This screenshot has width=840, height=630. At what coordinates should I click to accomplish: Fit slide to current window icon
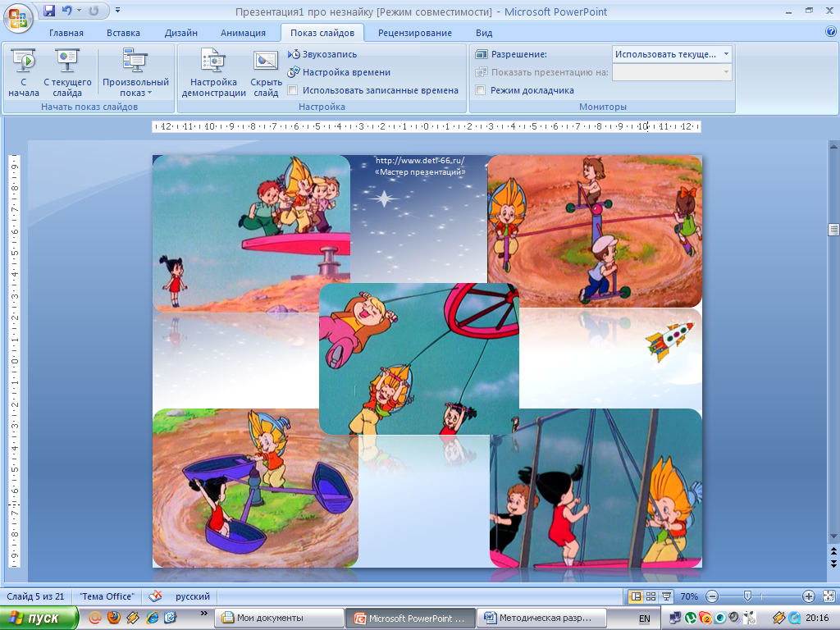pos(829,596)
